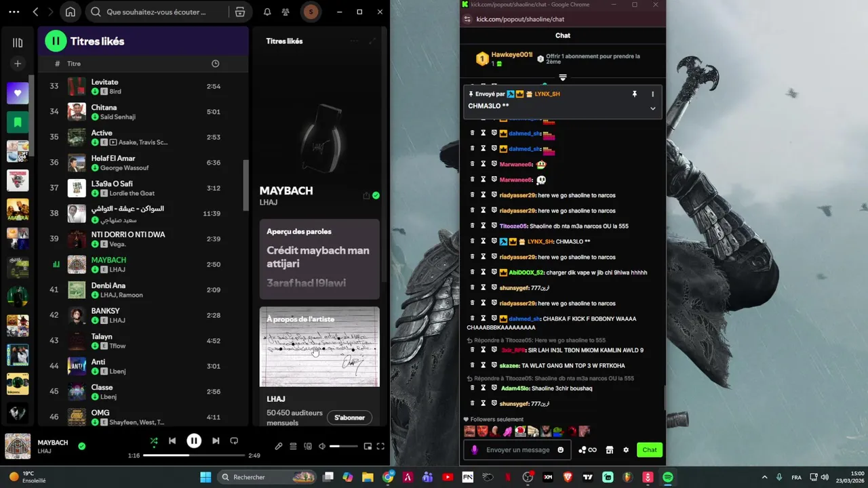868x488 pixels.
Task: Skip to the next track
Action: point(216,441)
